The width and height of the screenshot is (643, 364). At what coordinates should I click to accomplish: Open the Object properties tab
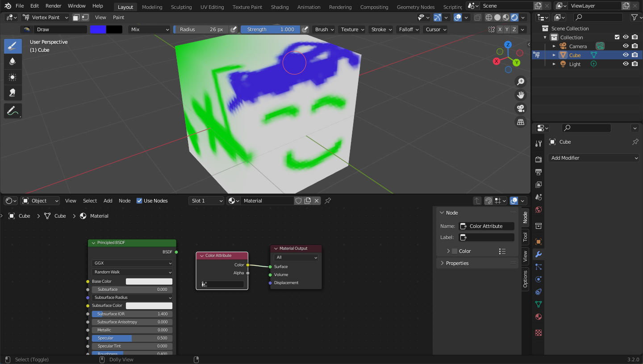[539, 242]
